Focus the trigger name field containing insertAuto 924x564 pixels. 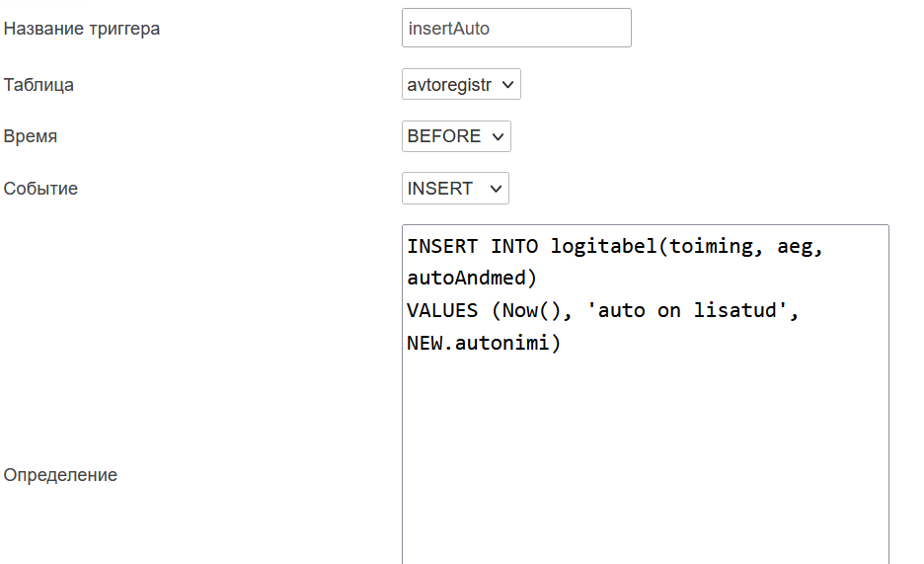coord(517,28)
